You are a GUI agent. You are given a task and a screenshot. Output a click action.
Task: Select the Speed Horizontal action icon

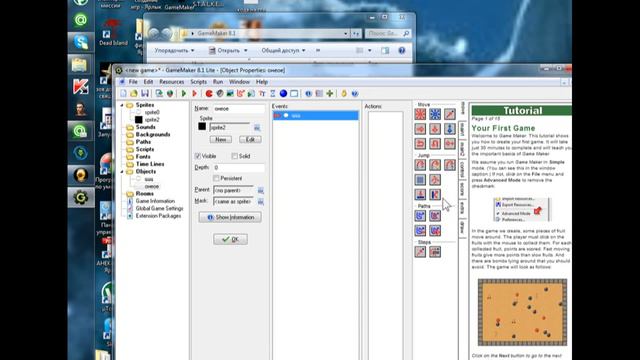click(420, 129)
